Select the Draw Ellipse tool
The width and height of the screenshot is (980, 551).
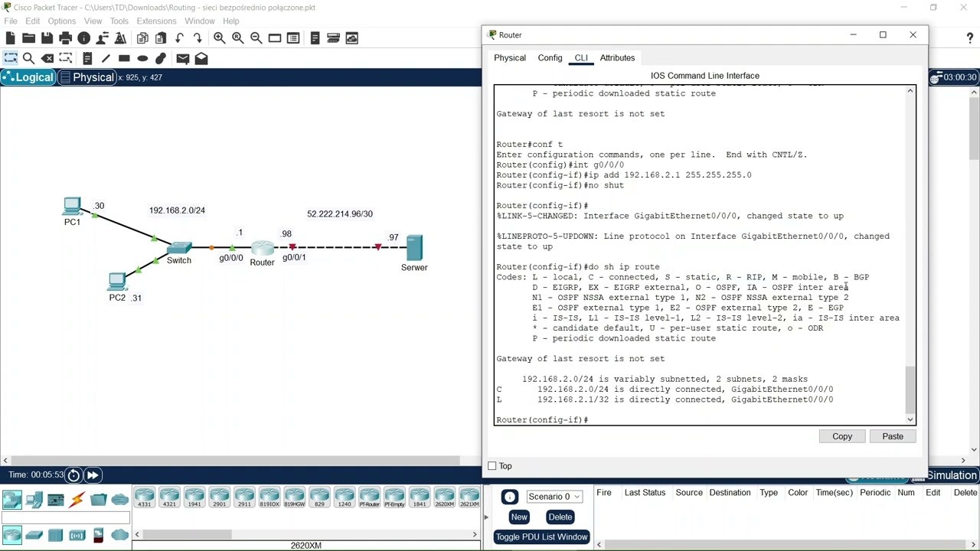[142, 58]
